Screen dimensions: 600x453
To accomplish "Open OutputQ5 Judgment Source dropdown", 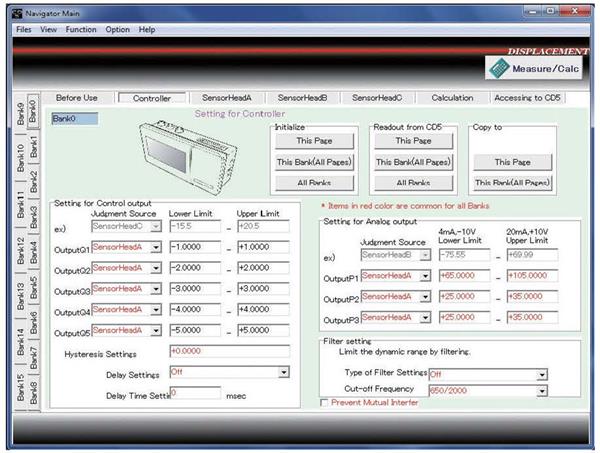I will pyautogui.click(x=156, y=331).
